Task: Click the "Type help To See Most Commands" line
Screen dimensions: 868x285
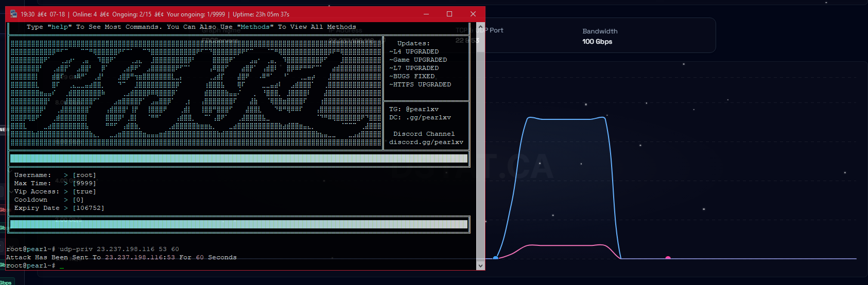Action: tap(192, 27)
